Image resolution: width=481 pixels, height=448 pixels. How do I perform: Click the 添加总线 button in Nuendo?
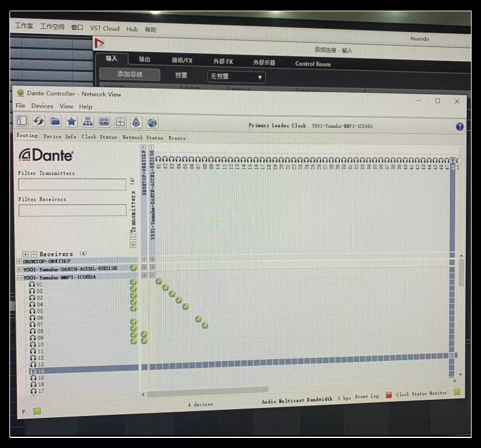130,75
